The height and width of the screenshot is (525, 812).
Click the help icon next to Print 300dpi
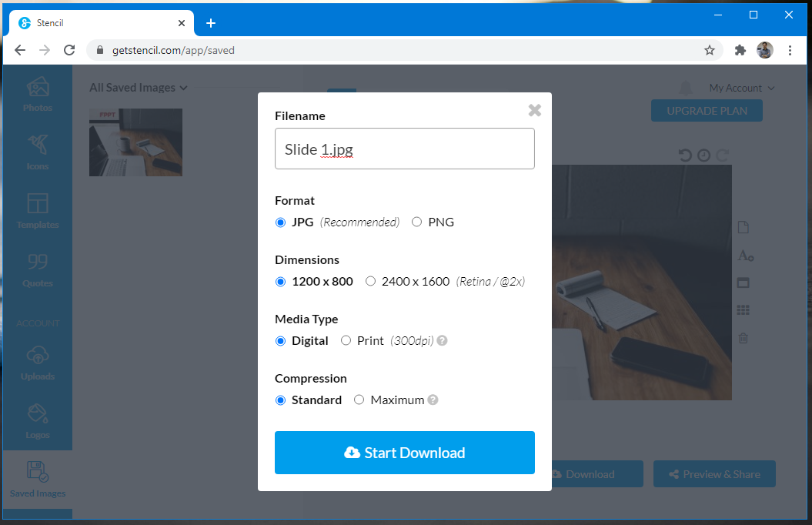442,341
